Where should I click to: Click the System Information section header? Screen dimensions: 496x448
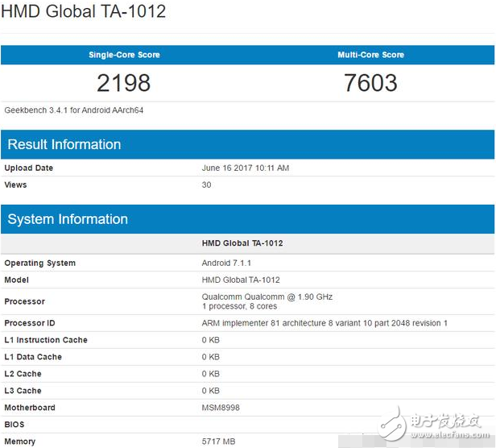[x=68, y=219]
